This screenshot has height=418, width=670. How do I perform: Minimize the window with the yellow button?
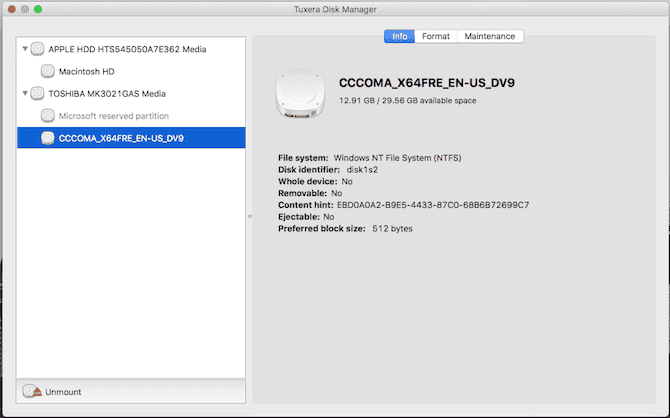click(x=26, y=9)
